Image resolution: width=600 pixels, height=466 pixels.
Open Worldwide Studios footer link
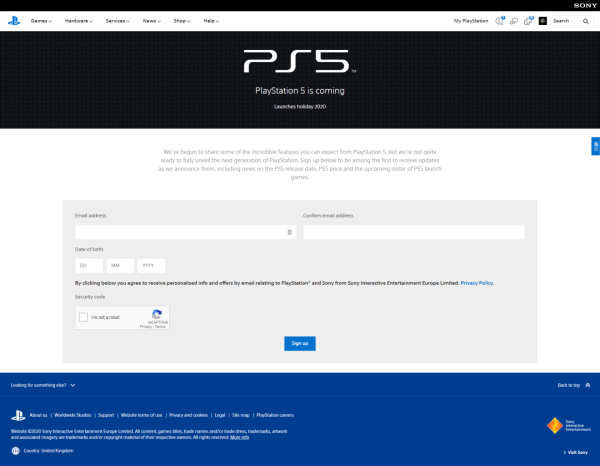point(73,415)
